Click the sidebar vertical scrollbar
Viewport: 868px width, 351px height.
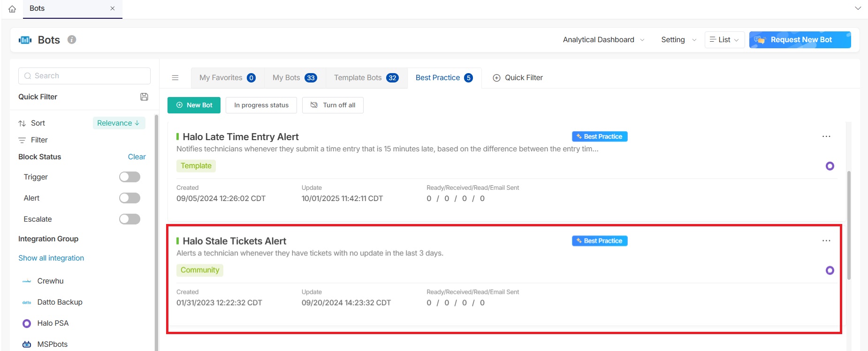(156, 232)
